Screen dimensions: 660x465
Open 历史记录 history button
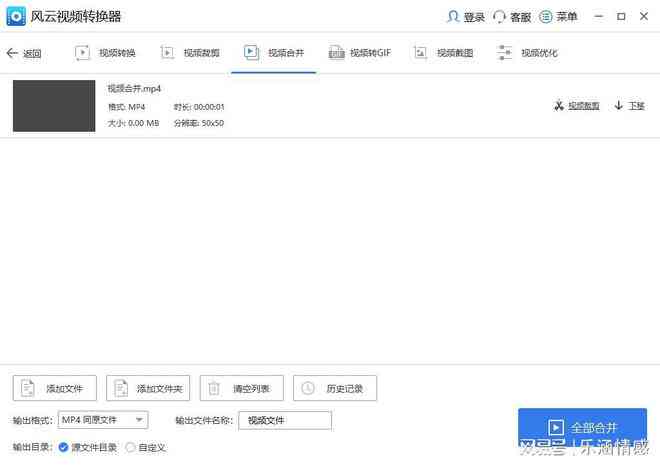coord(335,388)
